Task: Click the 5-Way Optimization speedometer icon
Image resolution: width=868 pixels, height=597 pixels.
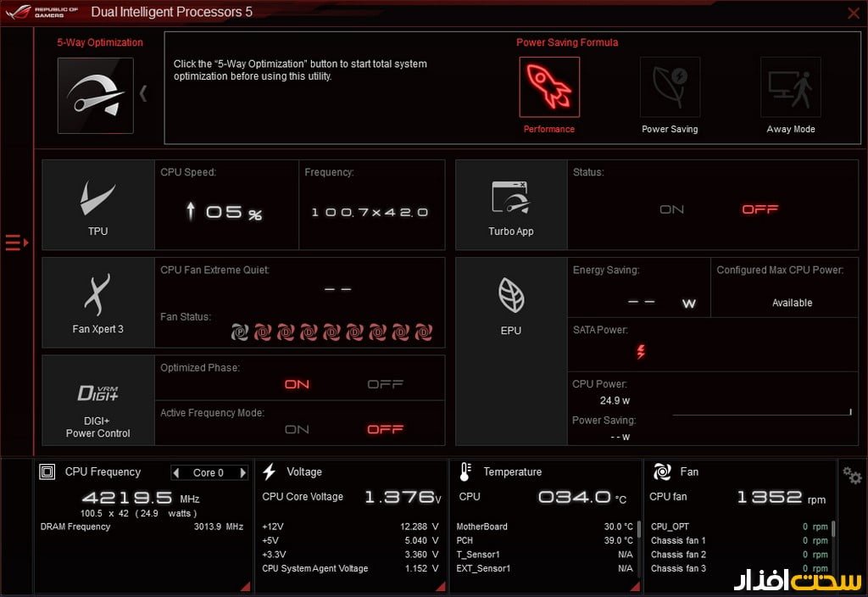Action: click(x=95, y=95)
